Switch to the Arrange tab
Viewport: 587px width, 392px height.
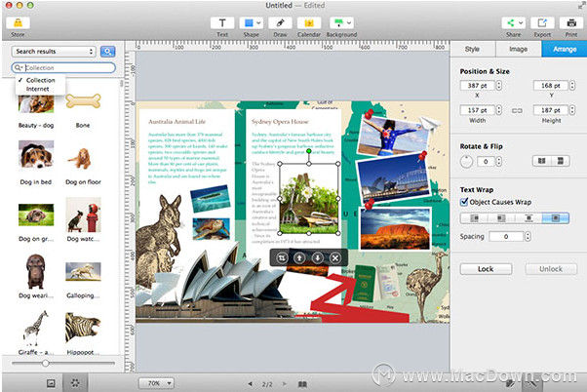click(565, 49)
